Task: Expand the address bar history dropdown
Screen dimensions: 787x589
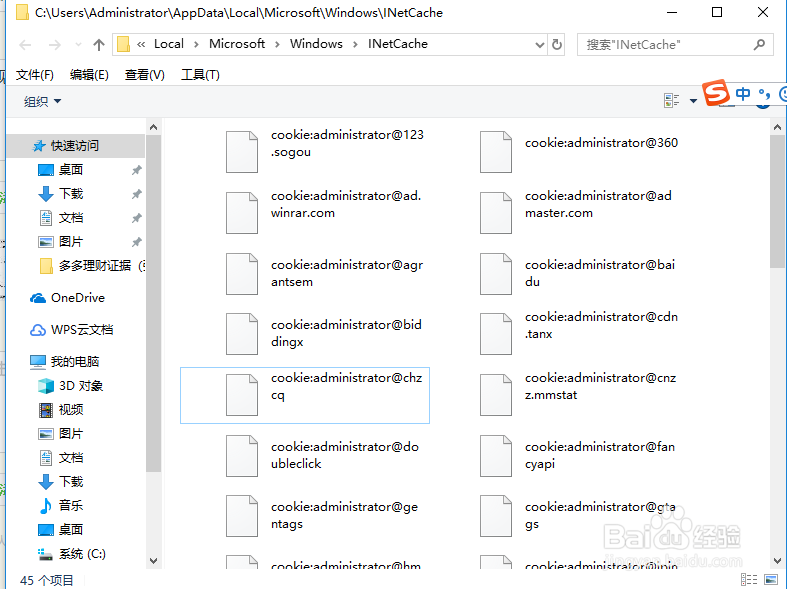Action: click(540, 45)
